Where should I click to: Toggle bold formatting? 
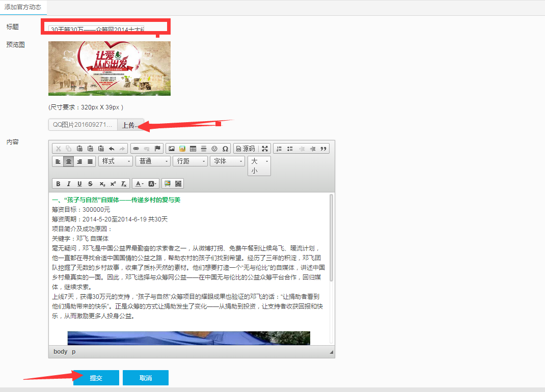[58, 184]
